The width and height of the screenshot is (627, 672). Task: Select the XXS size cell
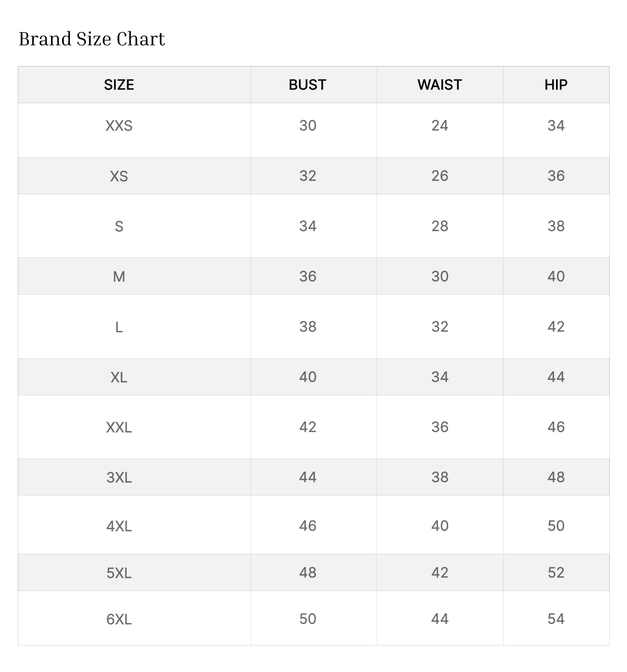[x=119, y=126]
